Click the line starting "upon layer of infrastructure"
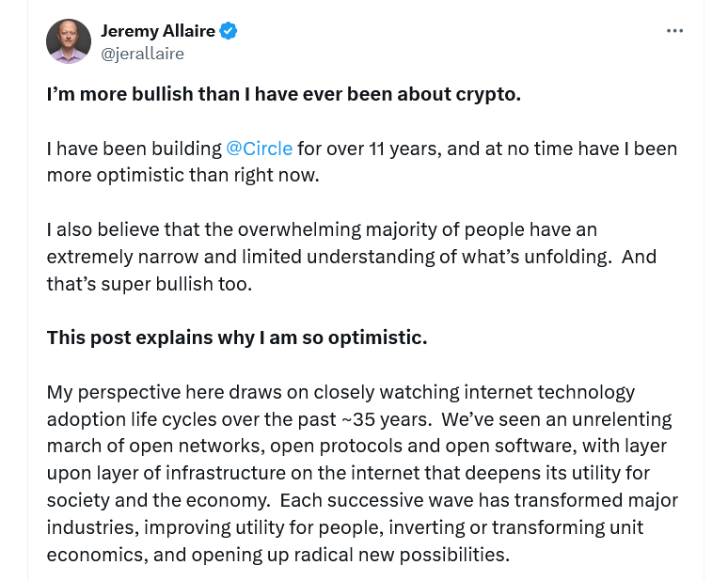728x581 pixels. click(x=348, y=473)
